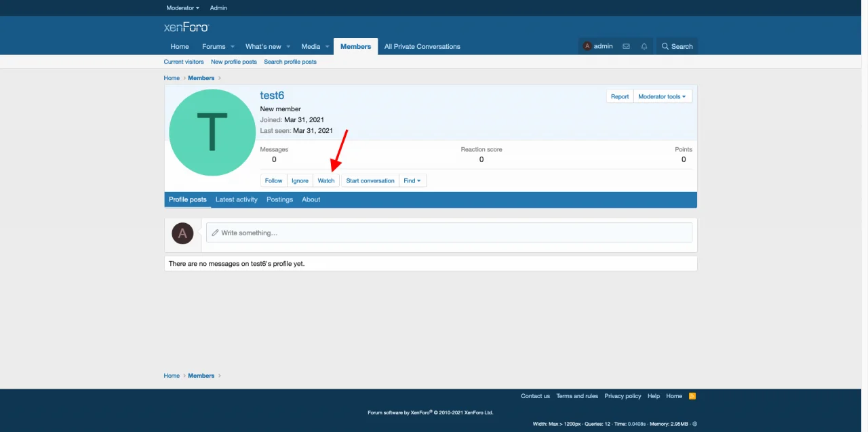868x432 pixels.
Task: Click the xenForo logo
Action: [186, 27]
